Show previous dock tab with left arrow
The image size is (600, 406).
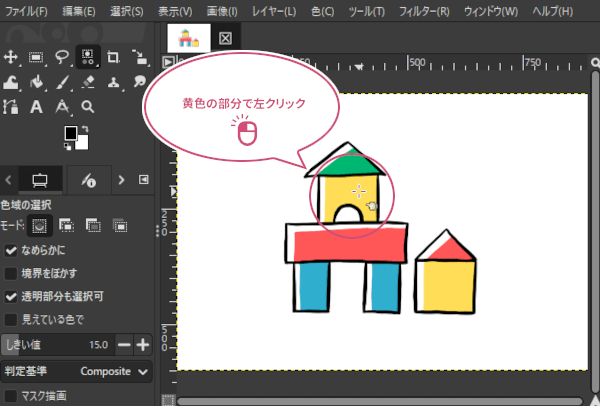click(x=8, y=179)
